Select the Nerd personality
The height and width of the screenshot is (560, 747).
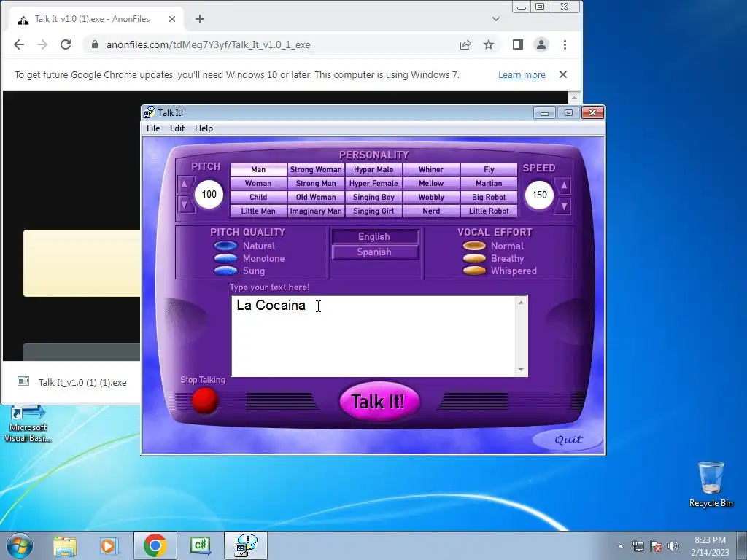pyautogui.click(x=431, y=211)
